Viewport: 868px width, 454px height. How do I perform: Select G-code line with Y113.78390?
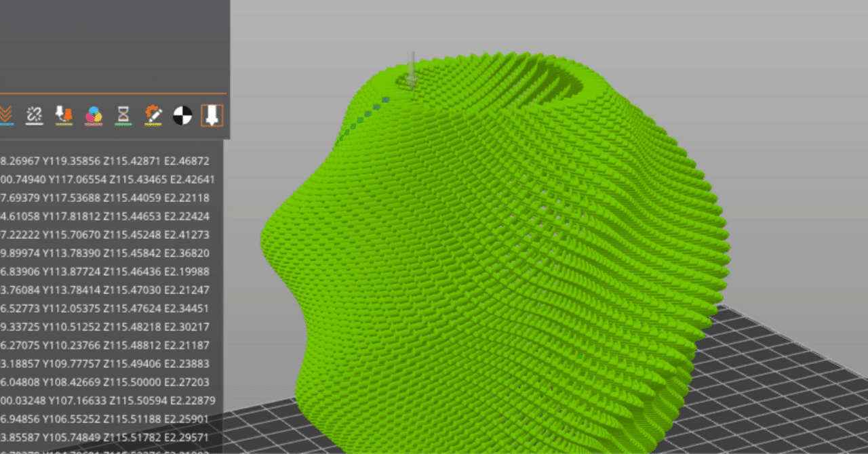click(x=105, y=253)
